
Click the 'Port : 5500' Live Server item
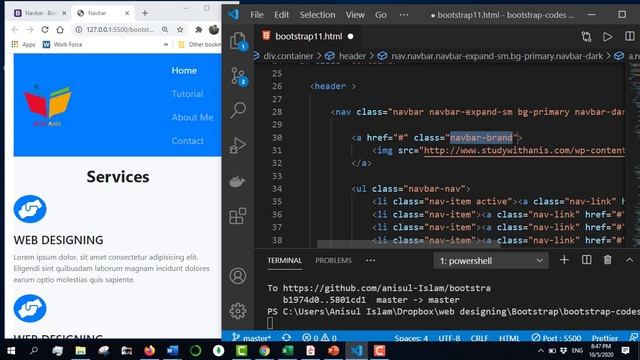tap(556, 338)
